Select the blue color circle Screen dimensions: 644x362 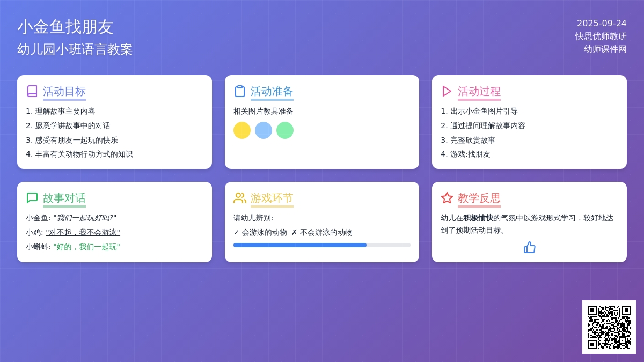tap(264, 130)
